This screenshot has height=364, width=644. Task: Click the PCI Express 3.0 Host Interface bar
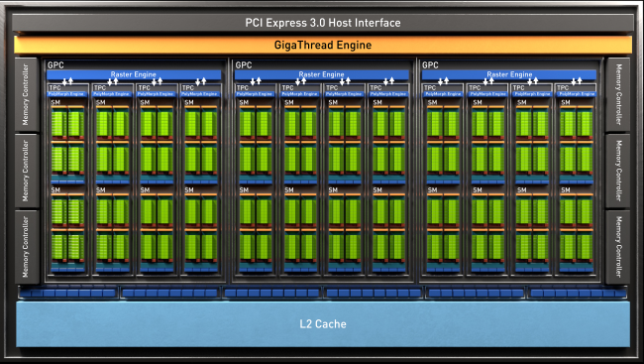pyautogui.click(x=322, y=23)
